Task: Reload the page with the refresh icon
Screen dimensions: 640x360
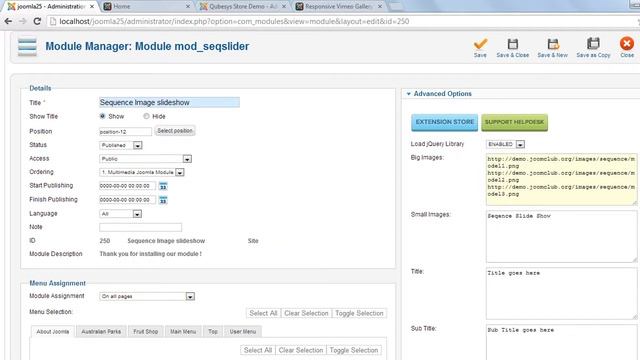Action: click(x=37, y=21)
